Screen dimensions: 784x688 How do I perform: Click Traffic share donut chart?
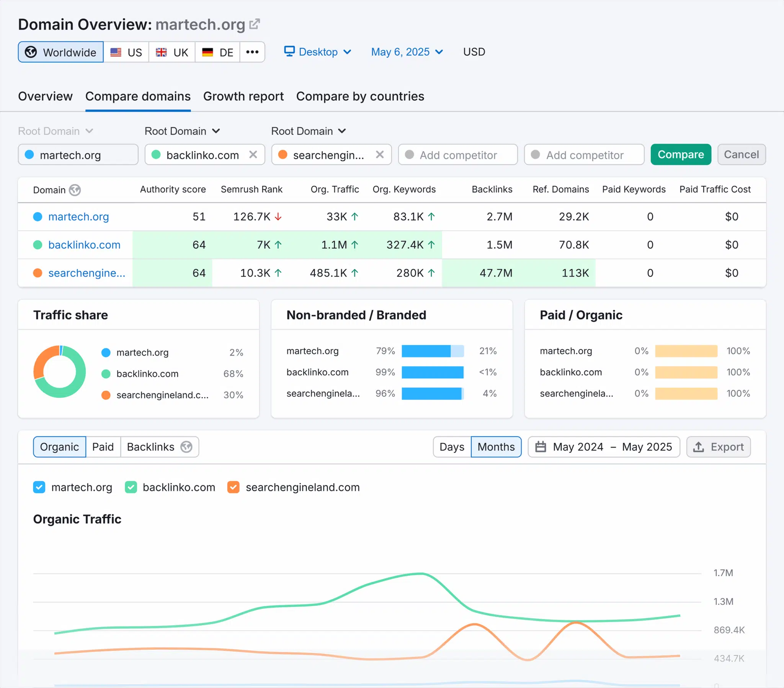tap(59, 372)
